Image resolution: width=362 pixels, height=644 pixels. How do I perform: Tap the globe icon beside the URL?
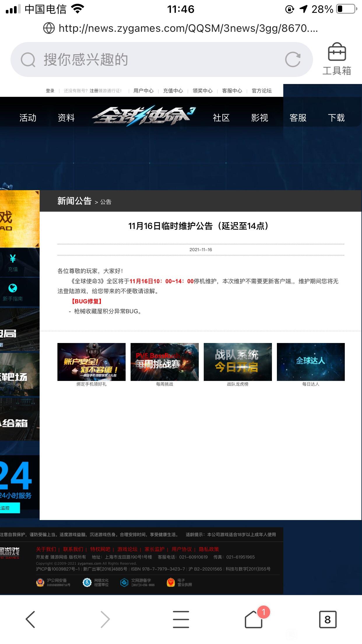(x=49, y=28)
